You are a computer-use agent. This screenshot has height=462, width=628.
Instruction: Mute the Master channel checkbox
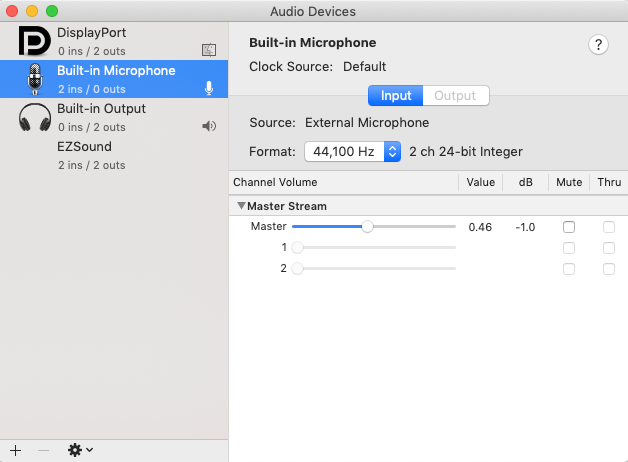(x=569, y=227)
